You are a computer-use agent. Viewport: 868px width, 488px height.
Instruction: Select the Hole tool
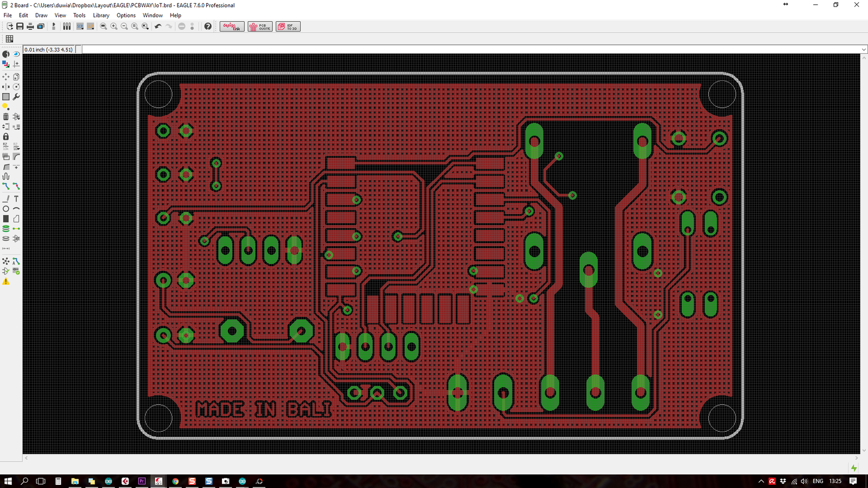coord(6,239)
